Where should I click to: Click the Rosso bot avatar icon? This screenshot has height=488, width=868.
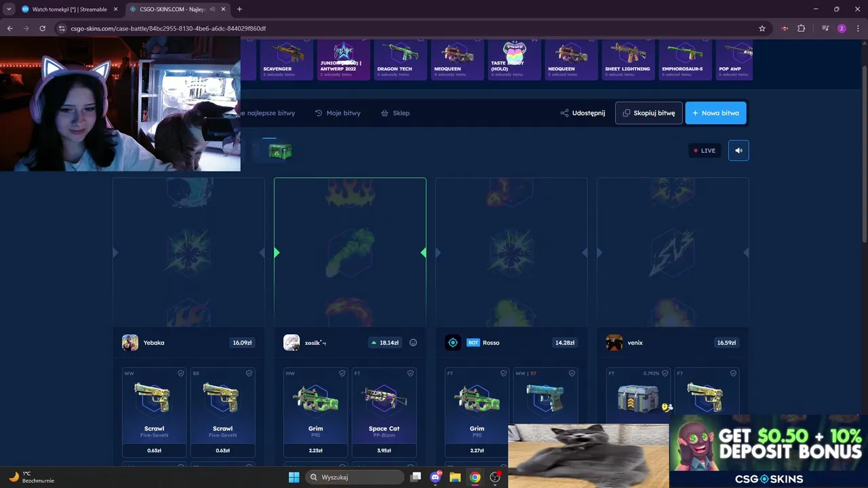453,342
